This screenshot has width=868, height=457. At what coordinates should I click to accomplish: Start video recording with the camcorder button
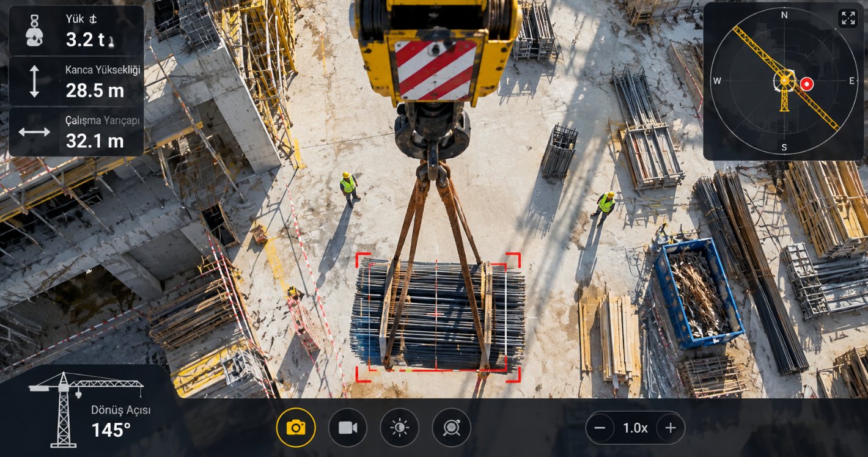(x=348, y=428)
